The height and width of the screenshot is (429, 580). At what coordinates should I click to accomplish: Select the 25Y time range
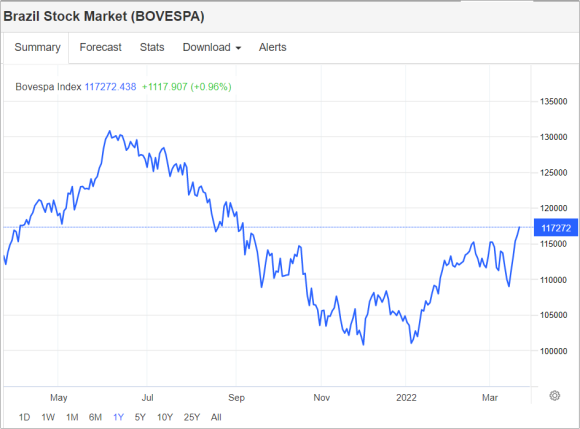click(x=192, y=417)
